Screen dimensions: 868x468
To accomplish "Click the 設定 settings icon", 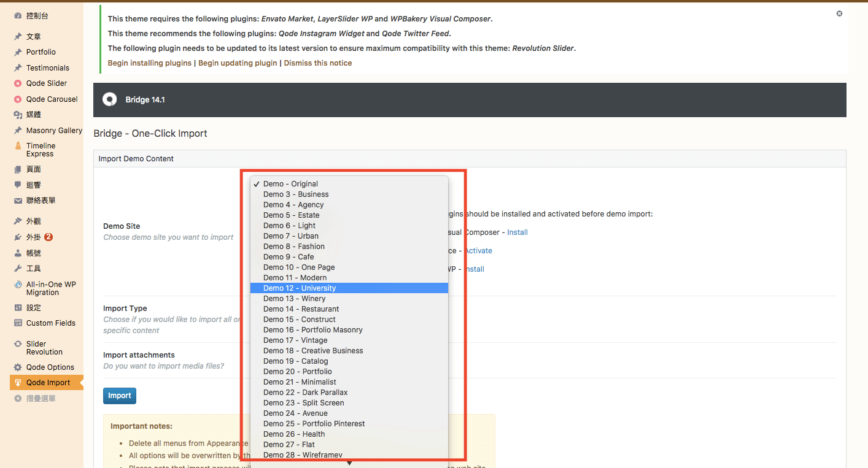I will click(x=18, y=308).
